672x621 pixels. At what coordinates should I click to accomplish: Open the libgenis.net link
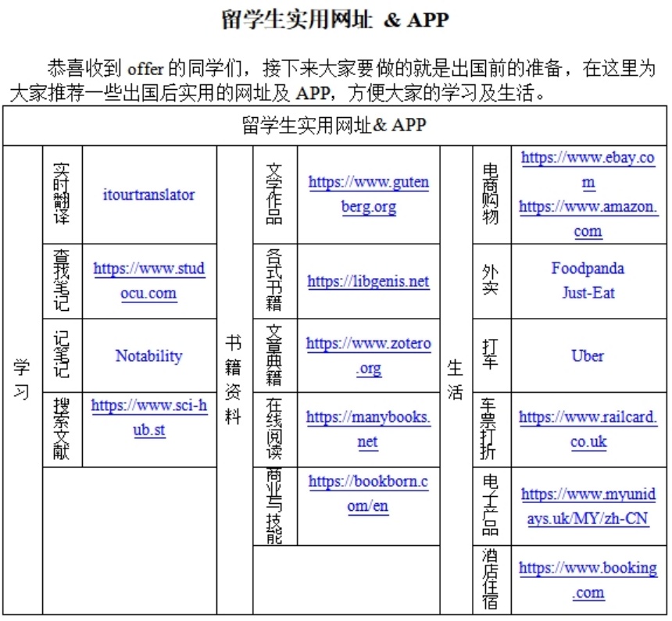coord(368,282)
